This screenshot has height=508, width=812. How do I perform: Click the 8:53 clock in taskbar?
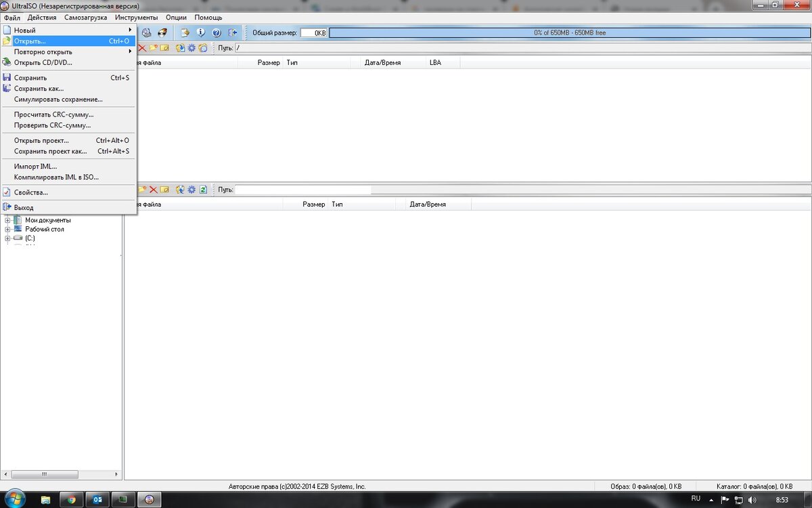(x=782, y=500)
